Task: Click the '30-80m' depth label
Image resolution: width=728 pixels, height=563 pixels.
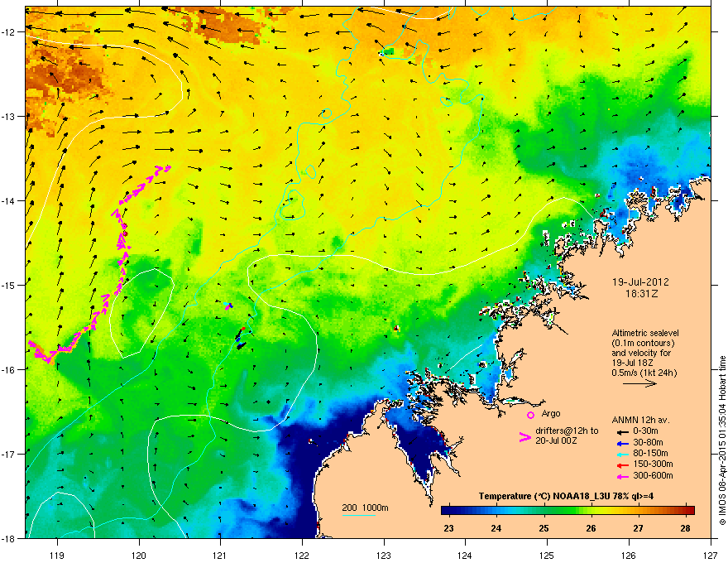Action: [x=648, y=442]
